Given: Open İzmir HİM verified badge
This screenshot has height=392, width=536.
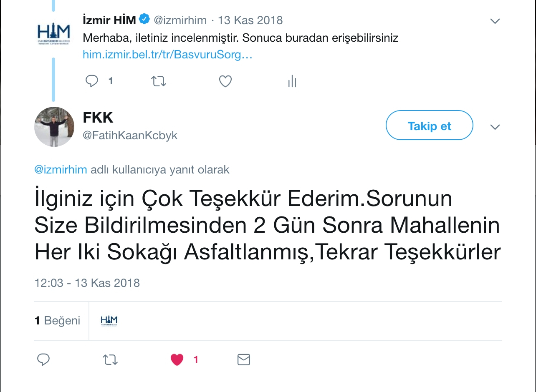Looking at the screenshot, I should [144, 19].
